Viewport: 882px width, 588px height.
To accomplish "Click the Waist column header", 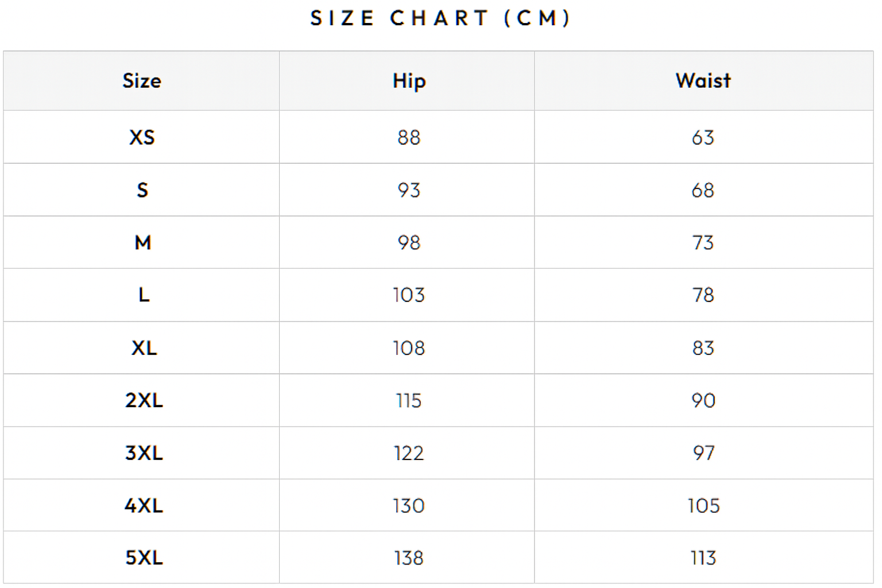I will pos(703,81).
